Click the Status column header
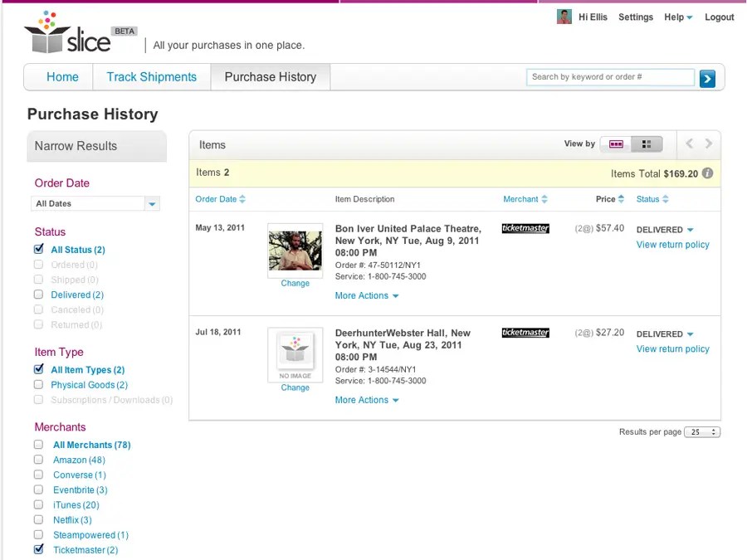This screenshot has height=560, width=747. pyautogui.click(x=648, y=199)
